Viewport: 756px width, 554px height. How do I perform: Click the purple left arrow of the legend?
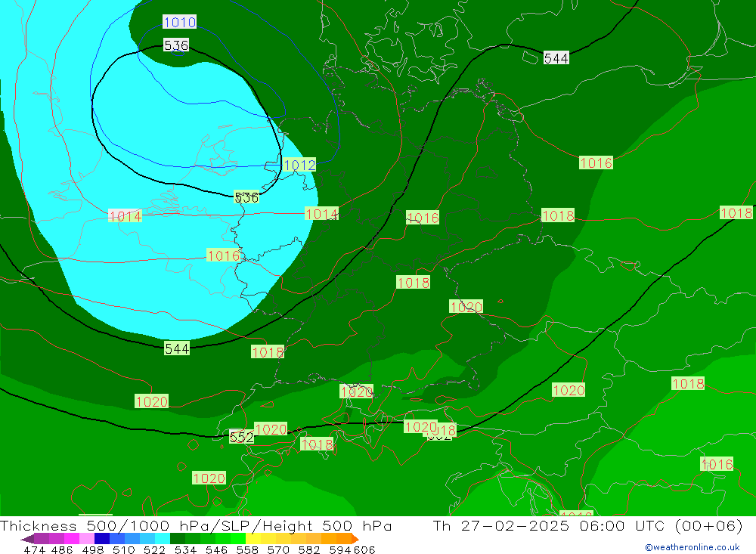coord(27,539)
